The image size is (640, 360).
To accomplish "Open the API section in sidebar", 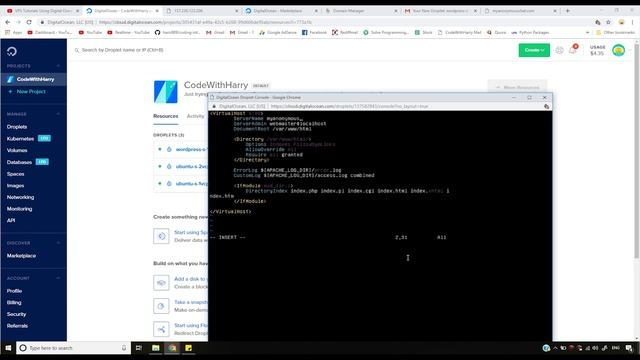I will pos(11,220).
